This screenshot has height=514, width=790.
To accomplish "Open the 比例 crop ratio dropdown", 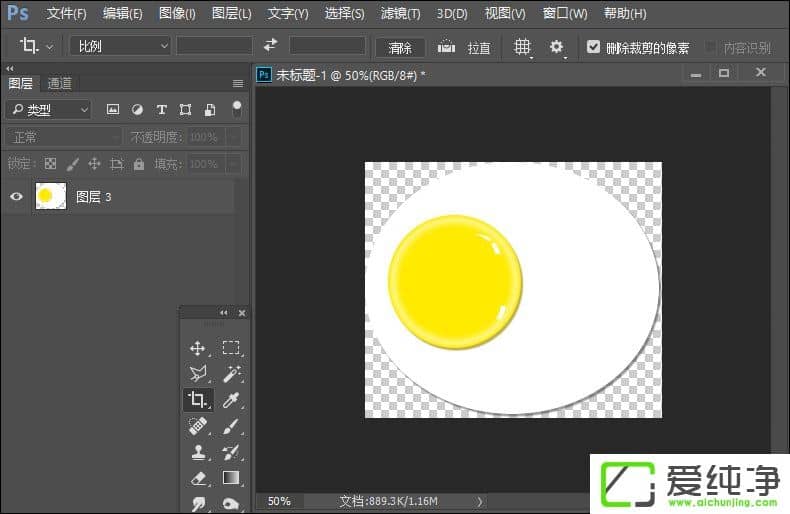I will pos(120,46).
